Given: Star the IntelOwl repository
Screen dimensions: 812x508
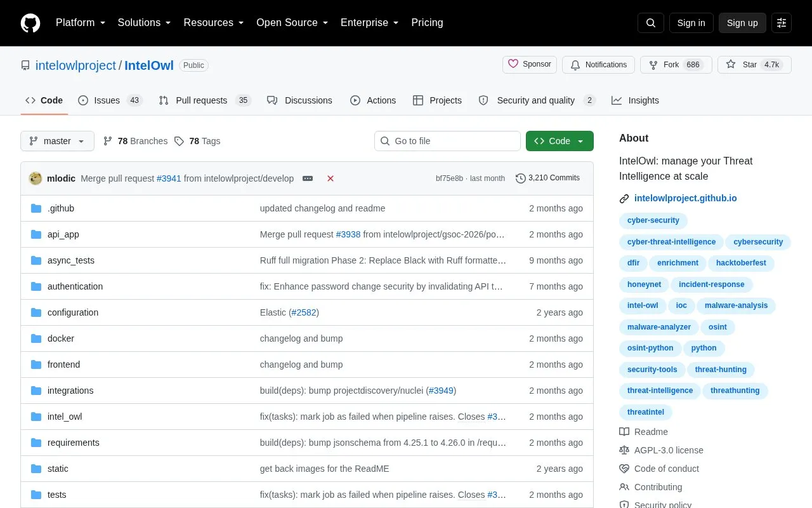Looking at the screenshot, I should [x=754, y=65].
